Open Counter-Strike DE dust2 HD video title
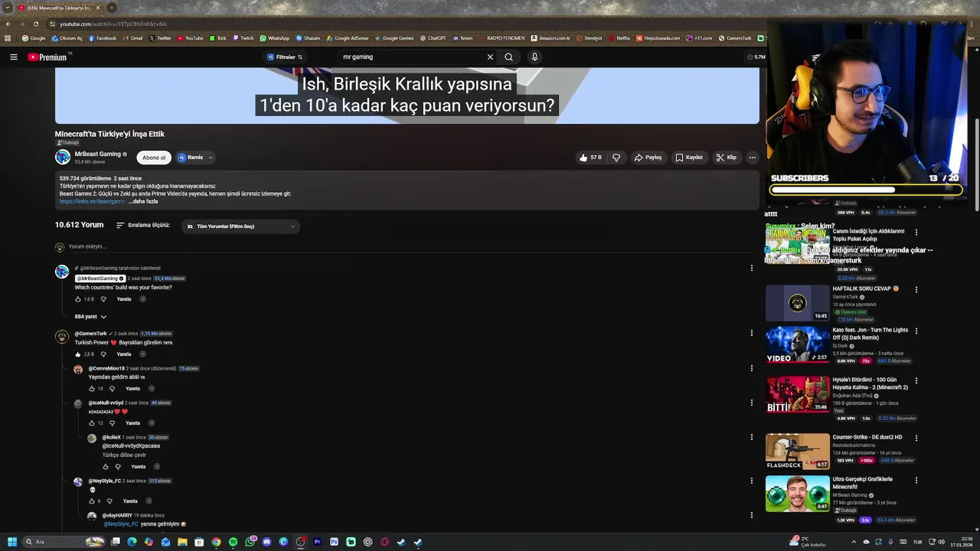 point(867,437)
